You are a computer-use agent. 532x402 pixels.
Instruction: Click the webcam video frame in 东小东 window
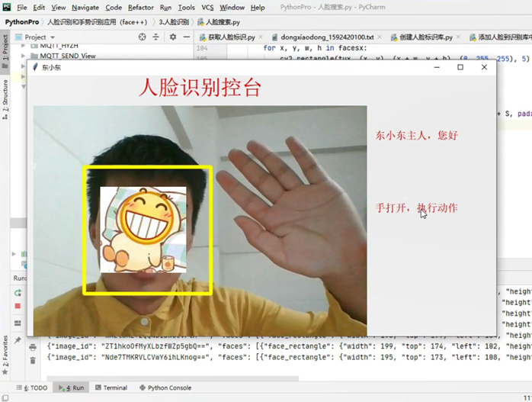point(200,220)
